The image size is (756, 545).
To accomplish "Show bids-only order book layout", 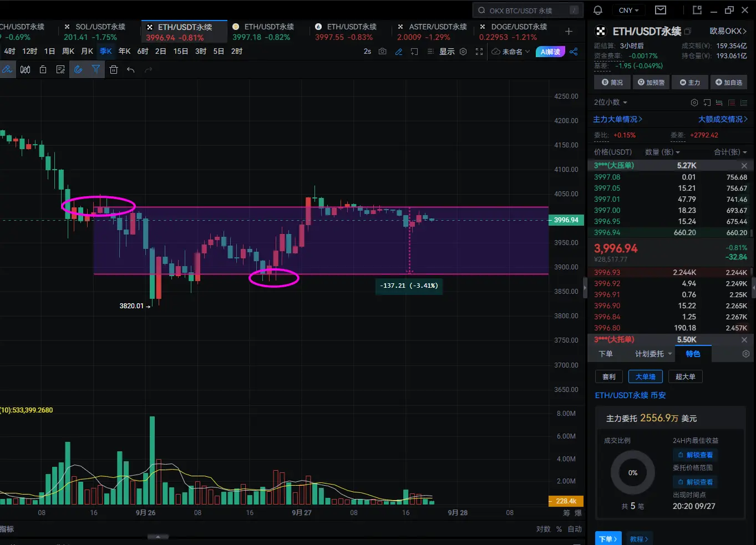I will point(744,103).
